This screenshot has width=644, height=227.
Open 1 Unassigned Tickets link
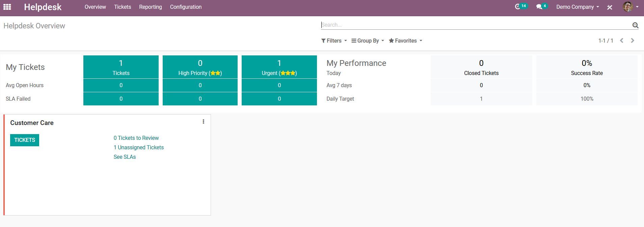pos(138,147)
